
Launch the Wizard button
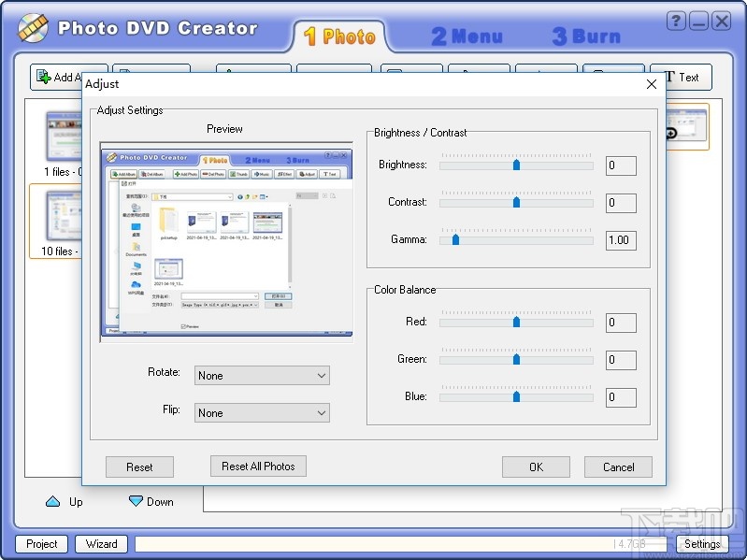(102, 544)
